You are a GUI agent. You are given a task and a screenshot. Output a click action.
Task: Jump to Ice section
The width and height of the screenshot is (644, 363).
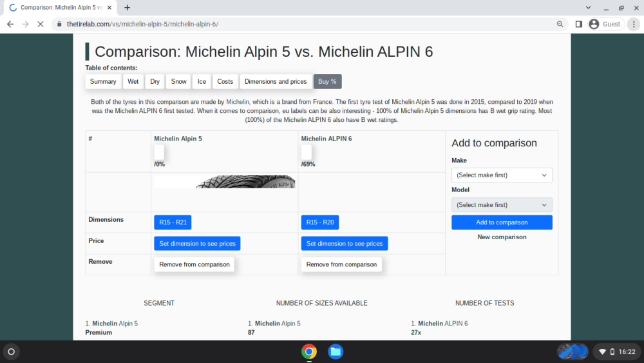(x=202, y=81)
